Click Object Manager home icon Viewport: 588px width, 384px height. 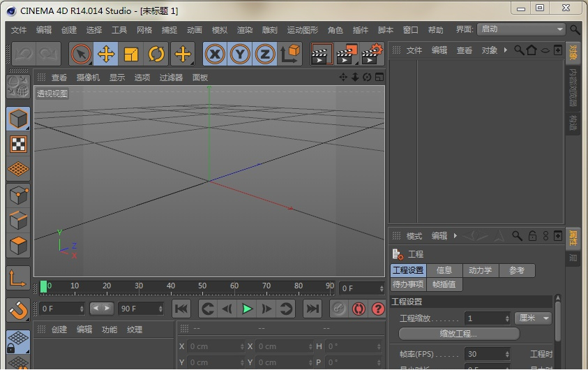tap(532, 50)
